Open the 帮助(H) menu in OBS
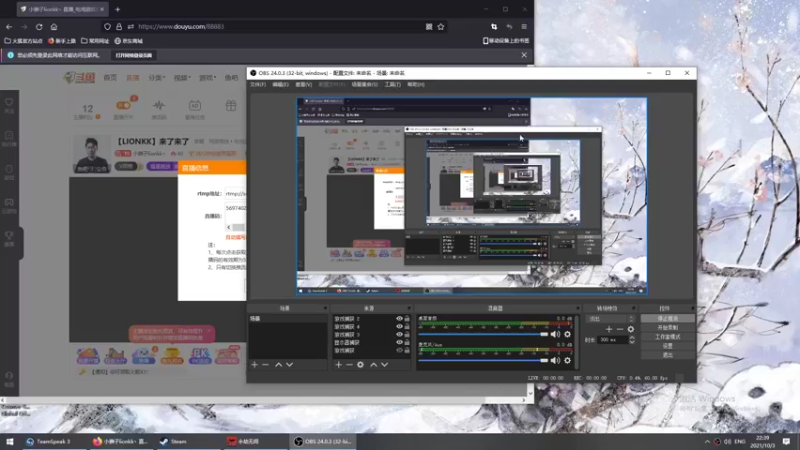 pos(416,85)
